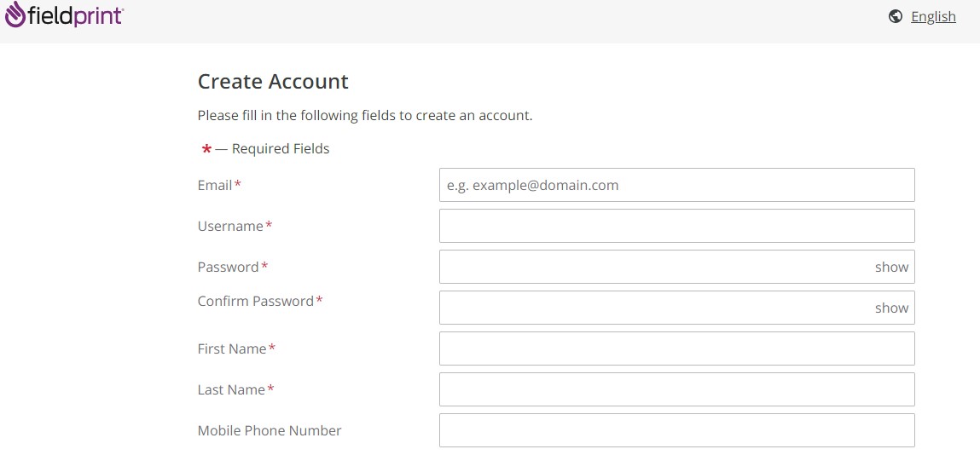Viewport: 980px width, 455px height.
Task: Click the globe language icon
Action: (895, 16)
